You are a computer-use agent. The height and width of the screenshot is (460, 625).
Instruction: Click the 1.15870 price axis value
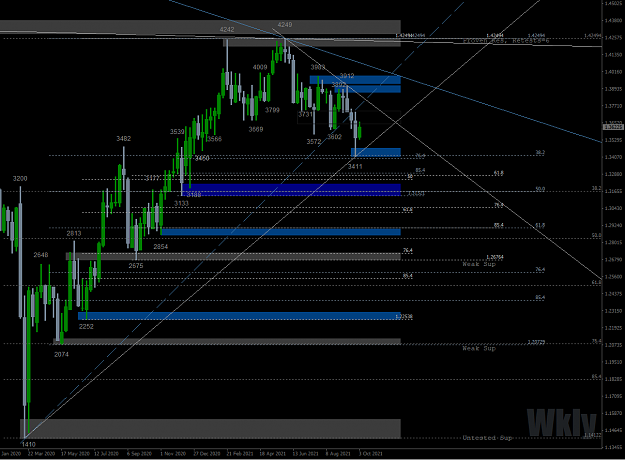(x=613, y=413)
